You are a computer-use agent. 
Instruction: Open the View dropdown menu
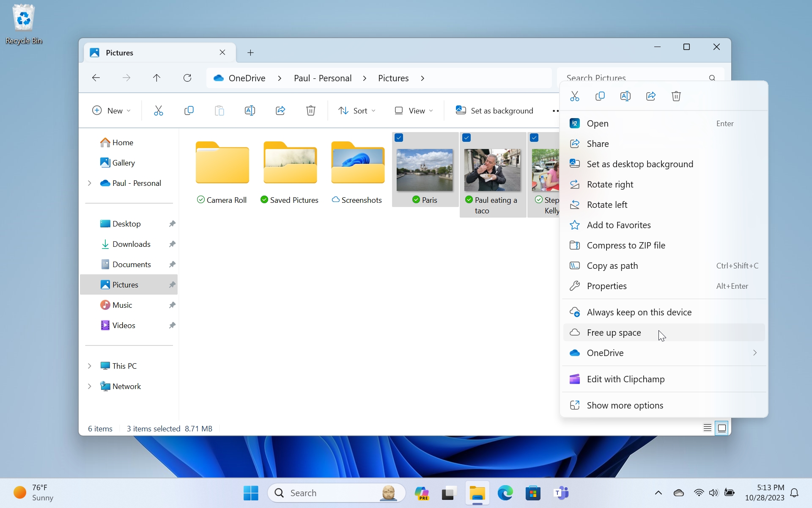click(x=414, y=110)
